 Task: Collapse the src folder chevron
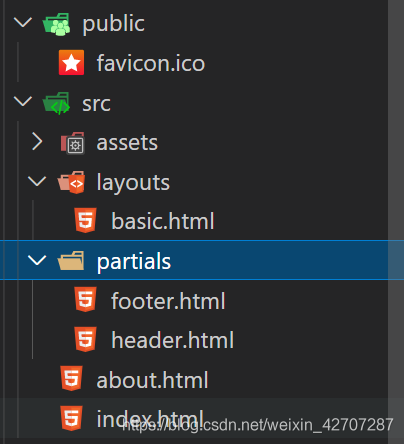tap(23, 101)
